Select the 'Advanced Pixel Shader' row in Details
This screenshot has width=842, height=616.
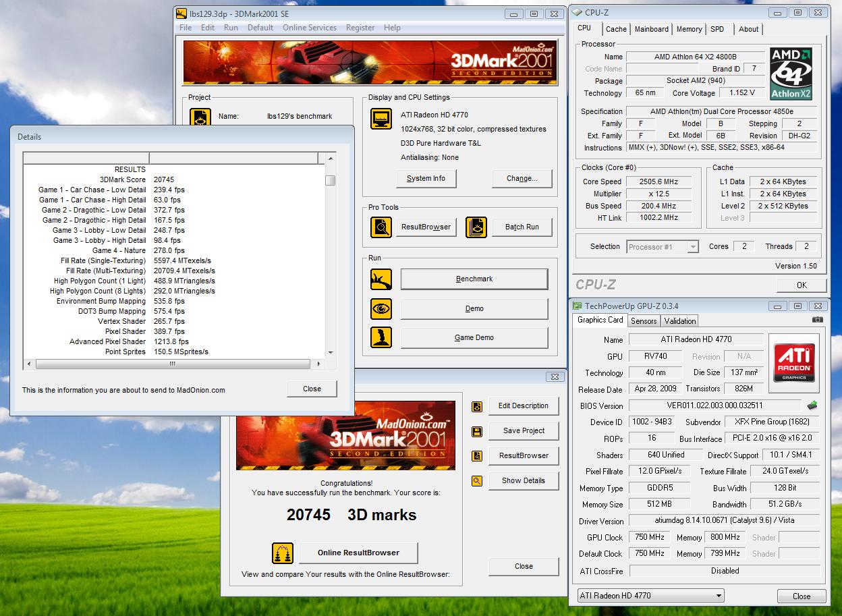pyautogui.click(x=174, y=341)
